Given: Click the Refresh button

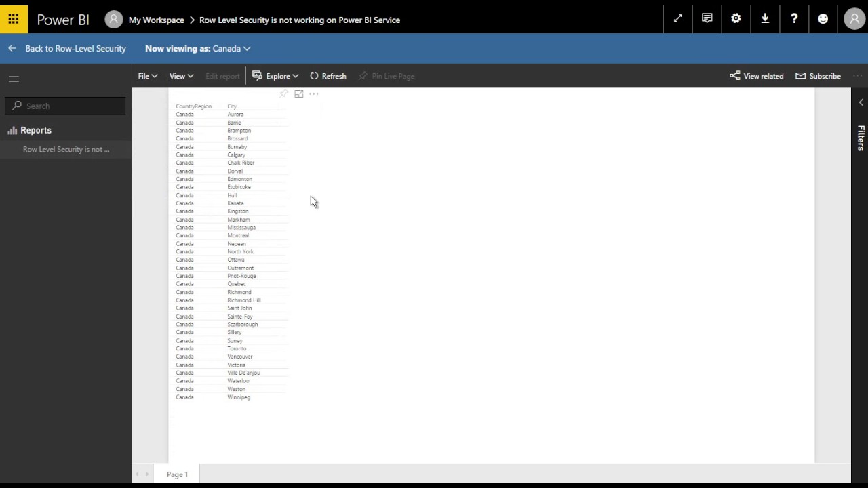Looking at the screenshot, I should (x=328, y=76).
